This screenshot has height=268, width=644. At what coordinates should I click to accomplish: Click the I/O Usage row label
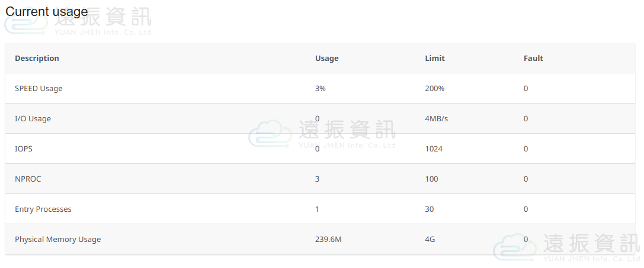click(x=33, y=118)
